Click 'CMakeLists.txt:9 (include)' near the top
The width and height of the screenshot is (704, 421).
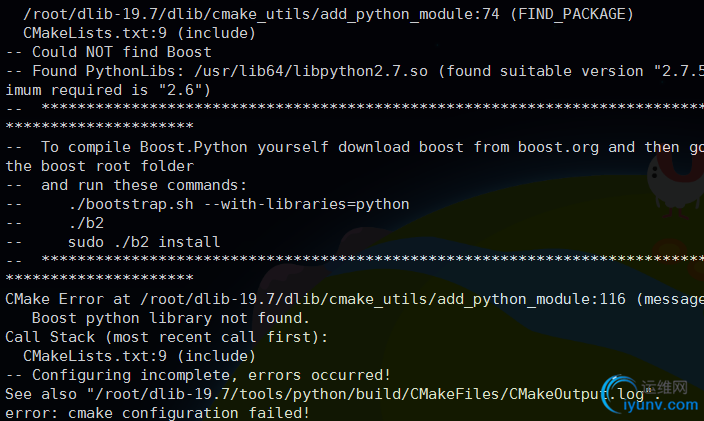tap(139, 33)
